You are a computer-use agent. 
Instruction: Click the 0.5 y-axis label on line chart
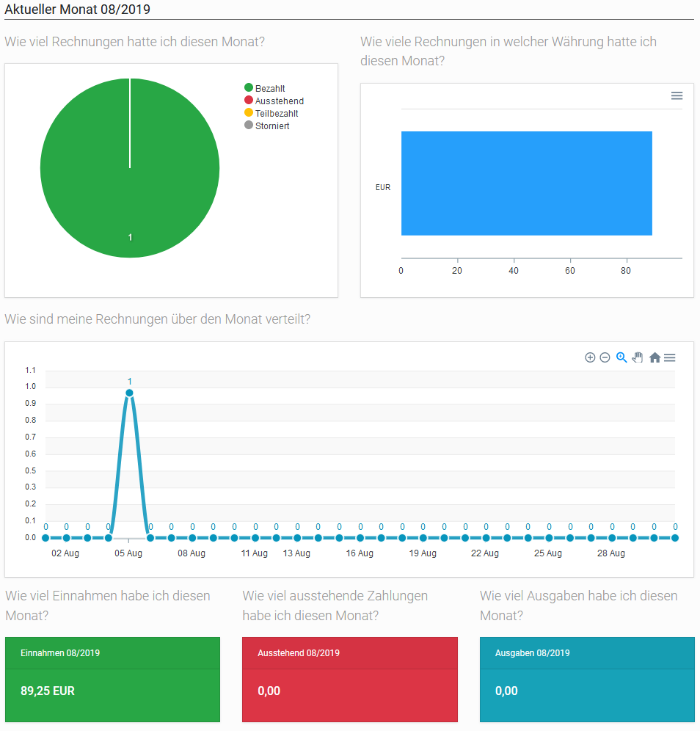click(x=30, y=471)
